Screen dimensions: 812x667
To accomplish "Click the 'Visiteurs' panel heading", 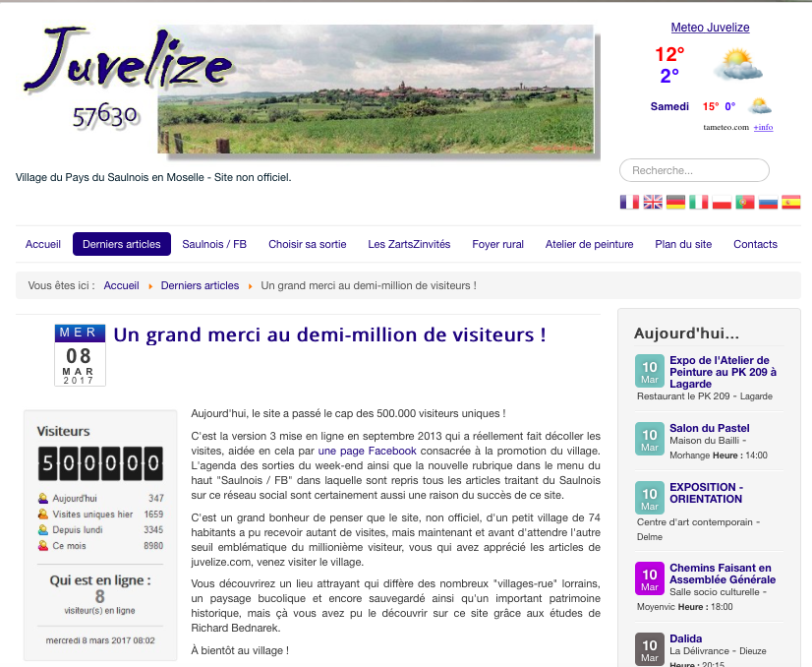I will tap(63, 431).
